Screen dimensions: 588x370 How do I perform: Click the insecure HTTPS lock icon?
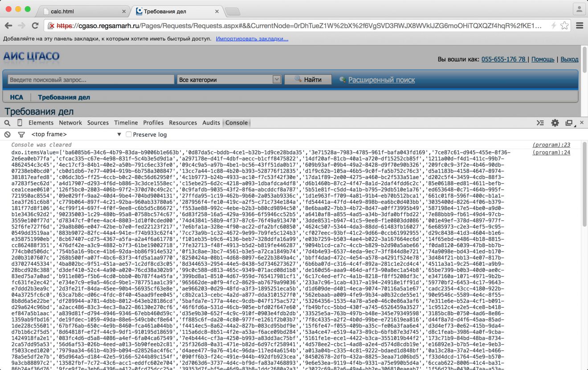[x=51, y=26]
